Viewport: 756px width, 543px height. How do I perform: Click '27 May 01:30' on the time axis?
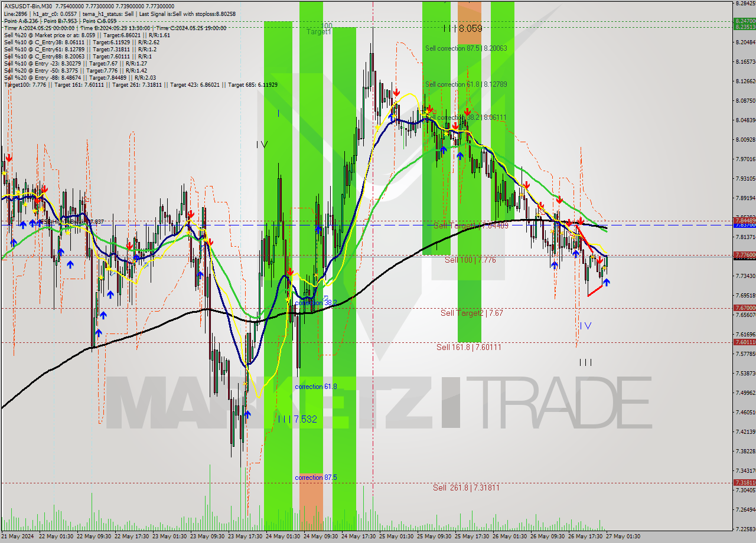click(624, 537)
